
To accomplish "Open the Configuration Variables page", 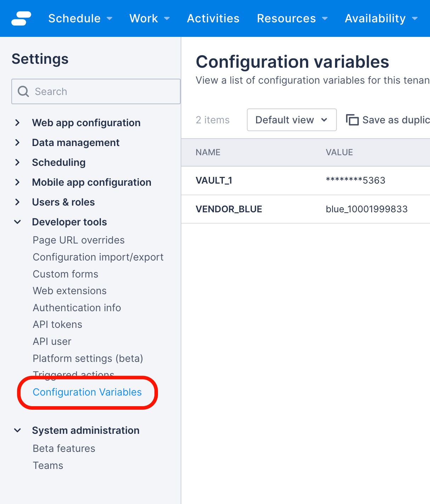I will point(87,392).
